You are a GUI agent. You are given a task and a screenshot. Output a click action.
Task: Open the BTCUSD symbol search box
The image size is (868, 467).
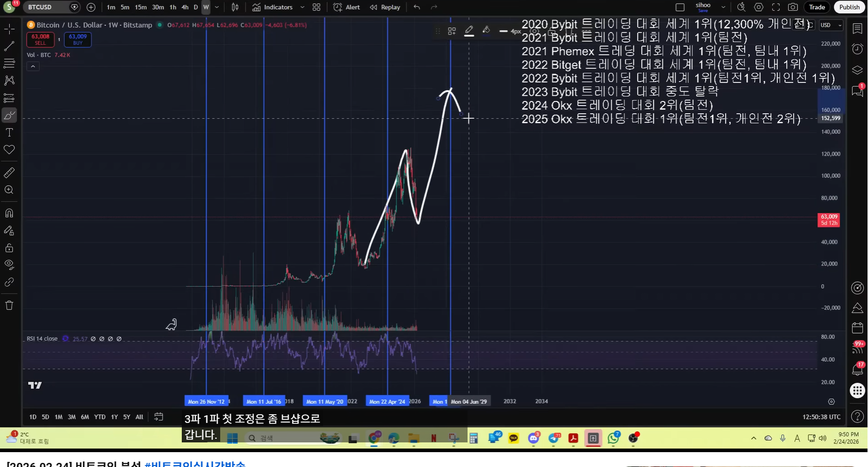[47, 7]
